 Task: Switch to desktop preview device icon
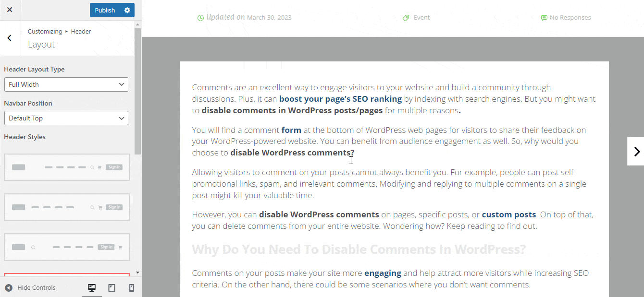[x=91, y=288]
